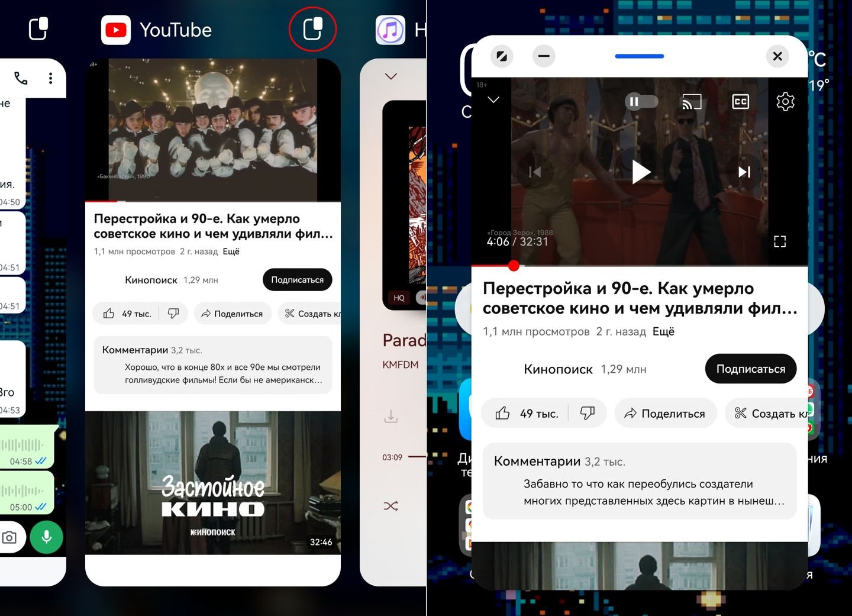The width and height of the screenshot is (852, 616).
Task: Collapse the video with the down chevron
Action: click(x=493, y=101)
